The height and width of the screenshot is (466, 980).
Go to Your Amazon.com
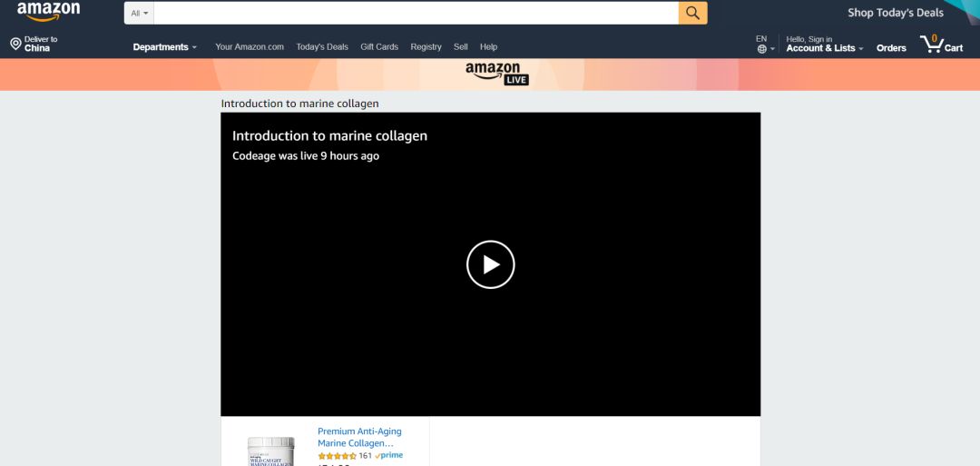pos(250,47)
